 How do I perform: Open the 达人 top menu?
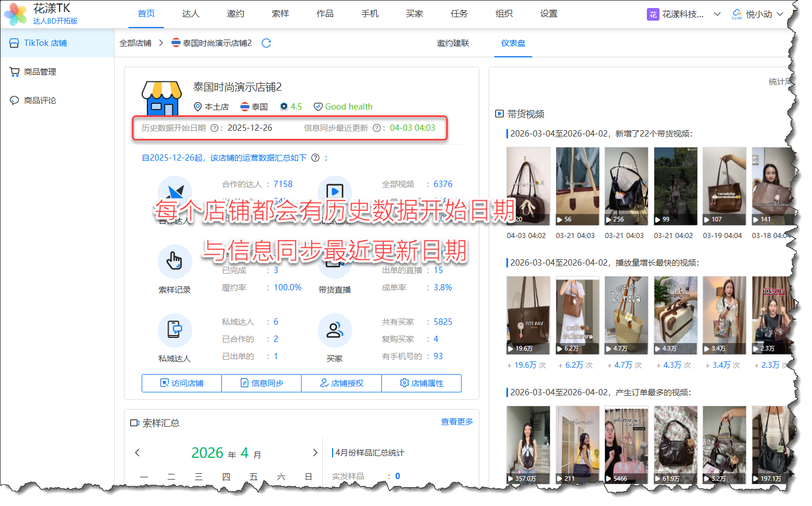[x=190, y=14]
